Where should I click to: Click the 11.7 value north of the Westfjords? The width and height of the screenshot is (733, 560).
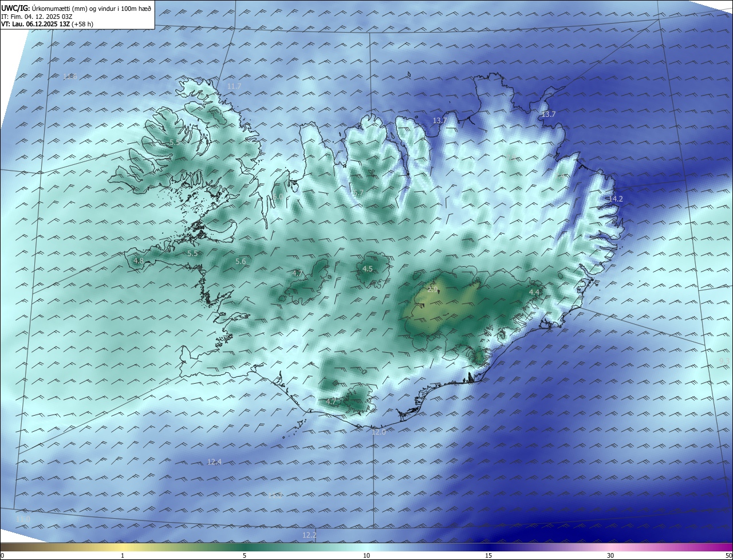pos(234,86)
